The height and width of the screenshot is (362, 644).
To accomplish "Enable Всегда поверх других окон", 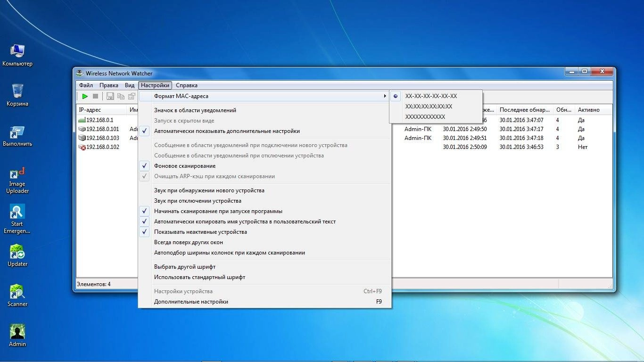I will 264,242.
